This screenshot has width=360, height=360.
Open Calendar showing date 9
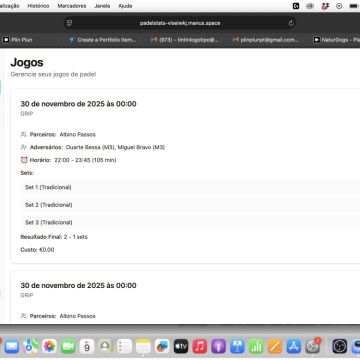[x=87, y=346]
